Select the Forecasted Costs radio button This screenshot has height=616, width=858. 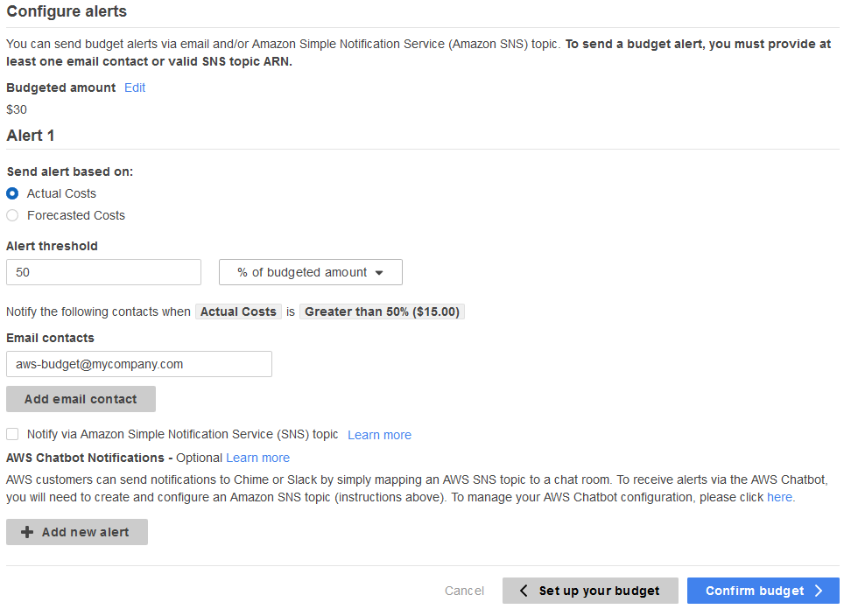(x=12, y=215)
